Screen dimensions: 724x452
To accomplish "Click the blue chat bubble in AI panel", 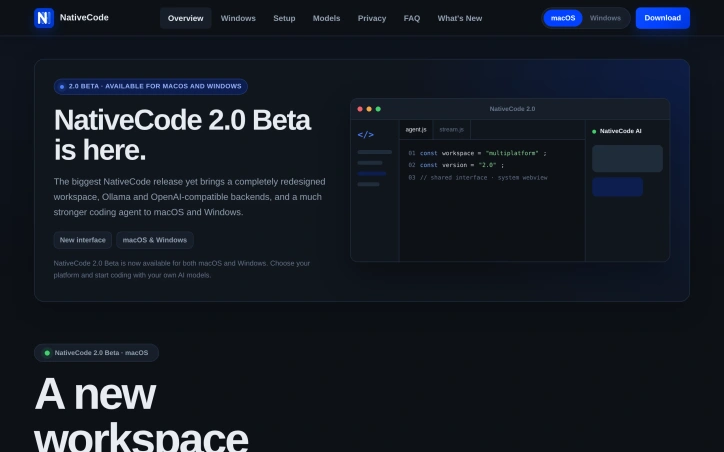I will pyautogui.click(x=617, y=187).
